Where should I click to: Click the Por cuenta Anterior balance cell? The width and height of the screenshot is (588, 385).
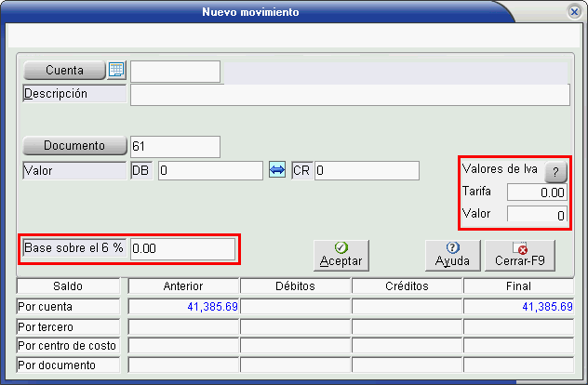pos(183,306)
